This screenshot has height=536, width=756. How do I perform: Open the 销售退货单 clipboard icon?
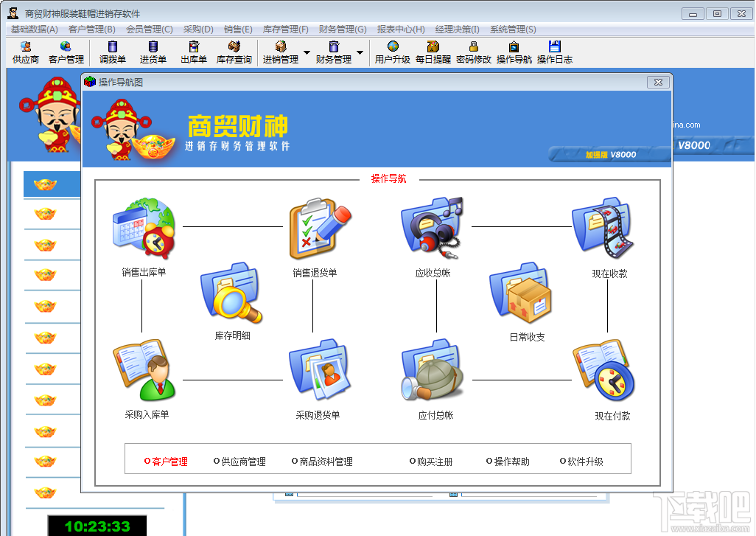pos(320,229)
